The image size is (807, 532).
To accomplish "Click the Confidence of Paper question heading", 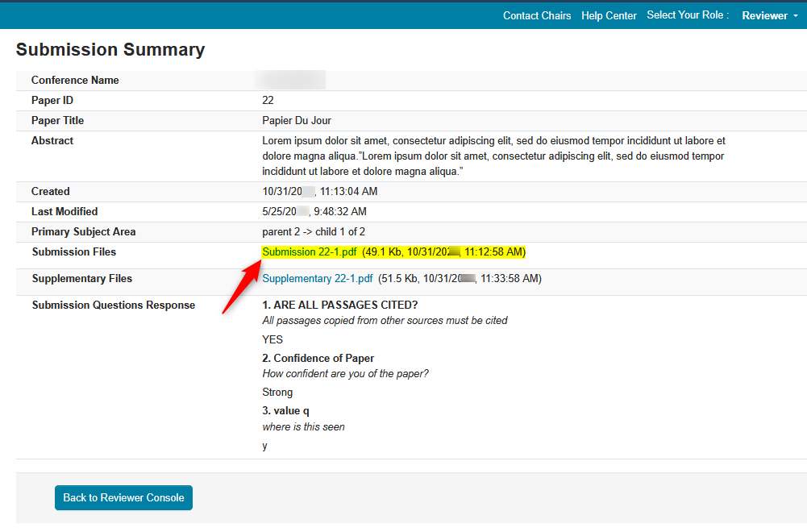I will (x=318, y=358).
